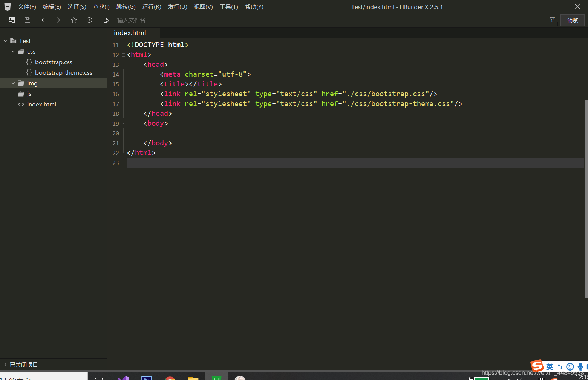
Task: Select the css folder in tree
Action: point(31,51)
